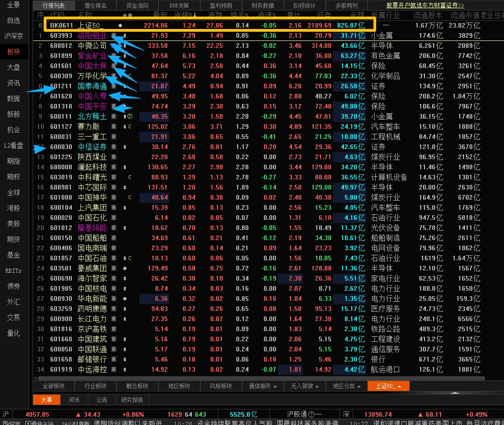Open L2看盘 in the left sidebar
Image resolution: width=504 pixels, height=425 pixels.
(x=13, y=146)
